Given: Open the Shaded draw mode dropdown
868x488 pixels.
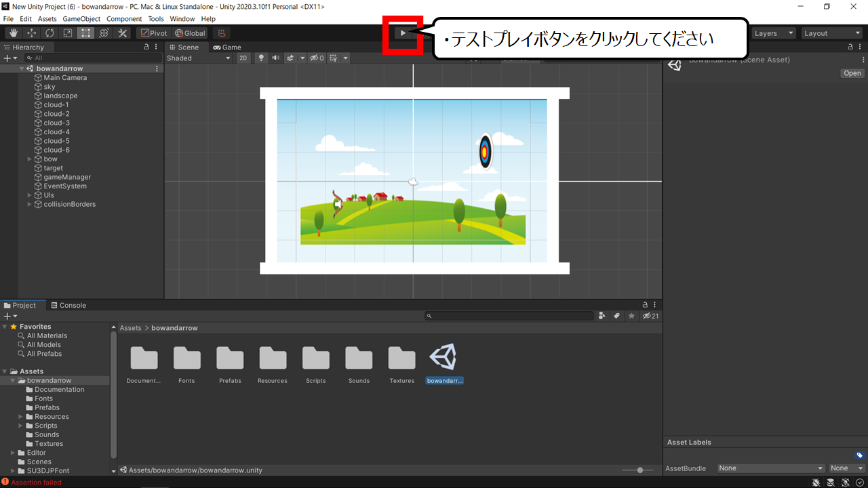Looking at the screenshot, I should 199,58.
